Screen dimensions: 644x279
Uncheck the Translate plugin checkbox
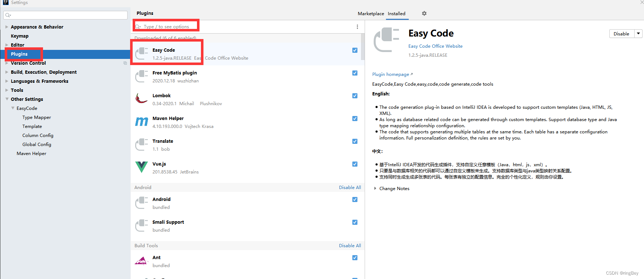click(355, 141)
